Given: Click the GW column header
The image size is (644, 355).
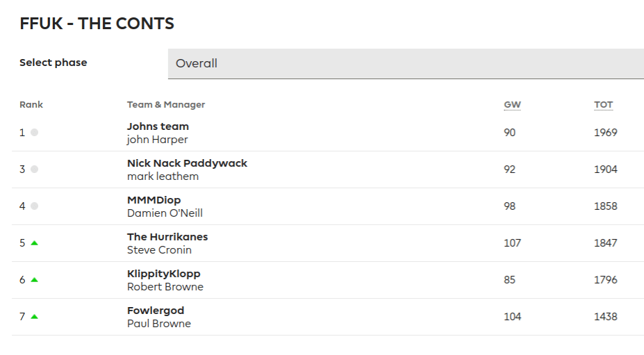Looking at the screenshot, I should [512, 105].
